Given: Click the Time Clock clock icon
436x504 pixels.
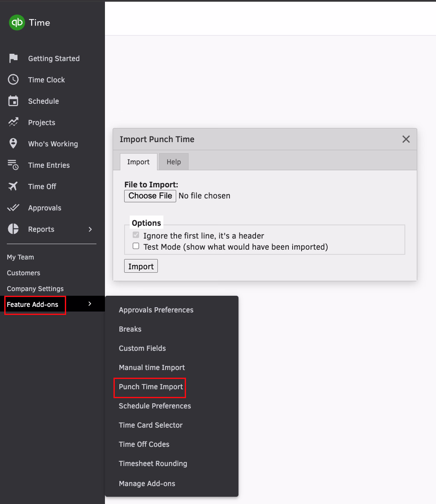Looking at the screenshot, I should [13, 79].
